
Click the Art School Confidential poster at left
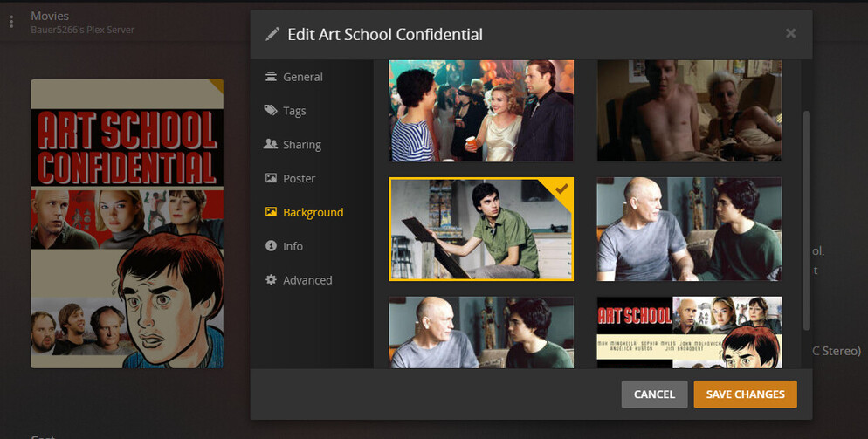click(x=127, y=223)
